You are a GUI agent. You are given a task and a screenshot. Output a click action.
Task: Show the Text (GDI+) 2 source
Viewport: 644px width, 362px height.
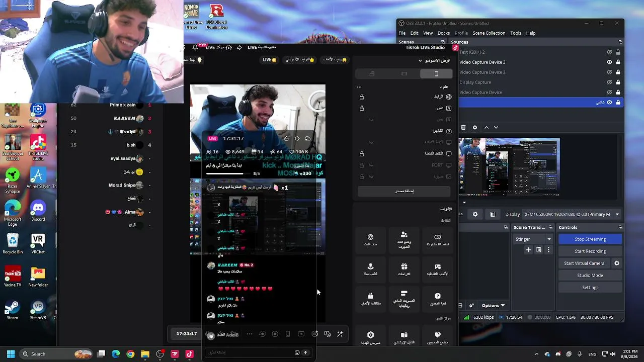pyautogui.click(x=609, y=52)
